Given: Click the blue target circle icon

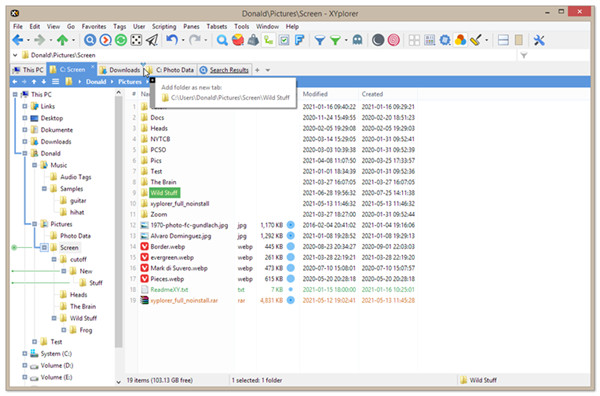Looking at the screenshot, I should pyautogui.click(x=90, y=40).
